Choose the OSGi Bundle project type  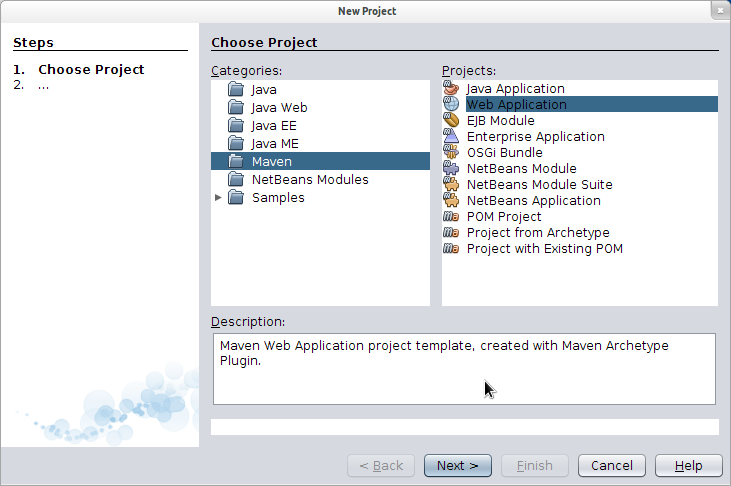point(505,153)
